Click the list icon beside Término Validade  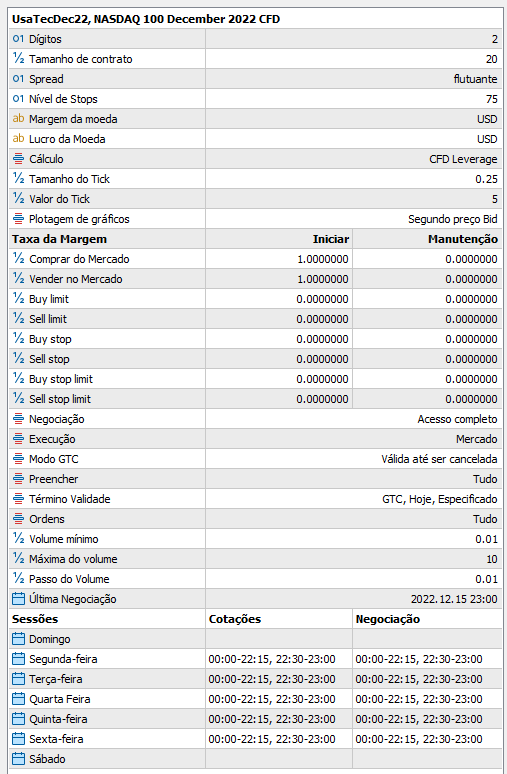pyautogui.click(x=18, y=499)
